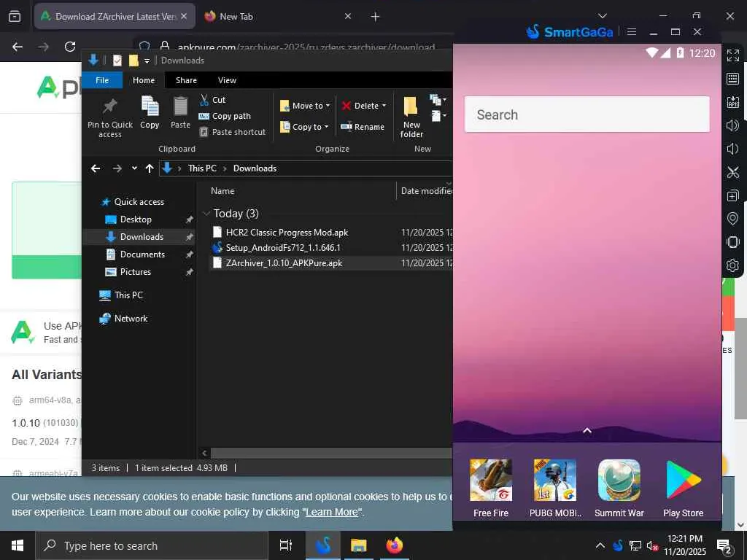Image resolution: width=747 pixels, height=560 pixels.
Task: Show hidden system tray icons
Action: point(600,545)
